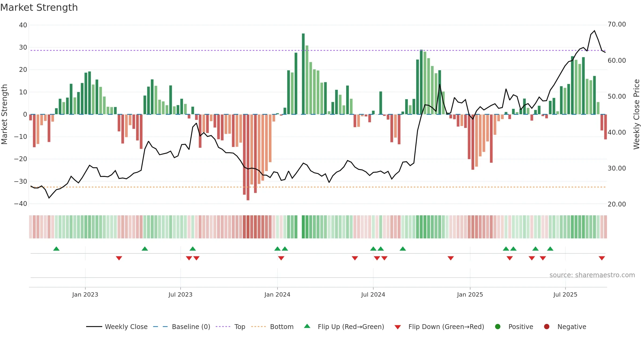This screenshot has width=644, height=362.
Task: Click the 70.00 price axis label
Action: [x=617, y=24]
